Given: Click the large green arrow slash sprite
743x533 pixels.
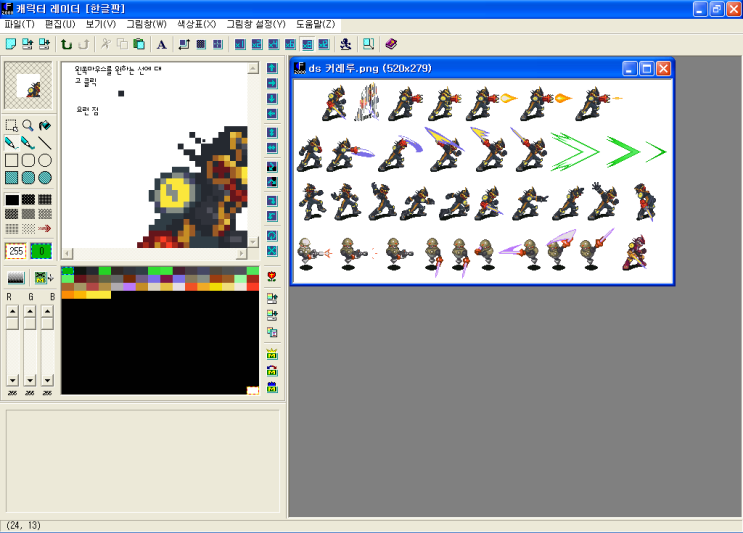Looking at the screenshot, I should pos(574,152).
